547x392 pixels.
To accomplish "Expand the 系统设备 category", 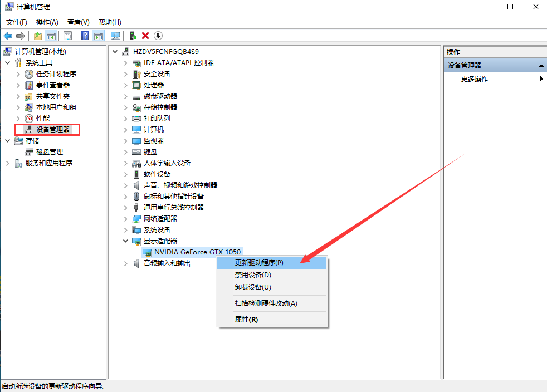I will [125, 230].
